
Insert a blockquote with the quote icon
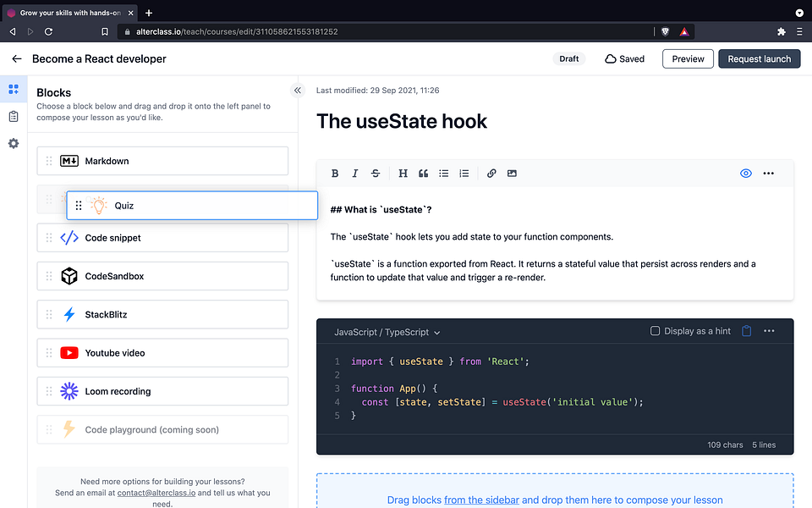(x=423, y=173)
